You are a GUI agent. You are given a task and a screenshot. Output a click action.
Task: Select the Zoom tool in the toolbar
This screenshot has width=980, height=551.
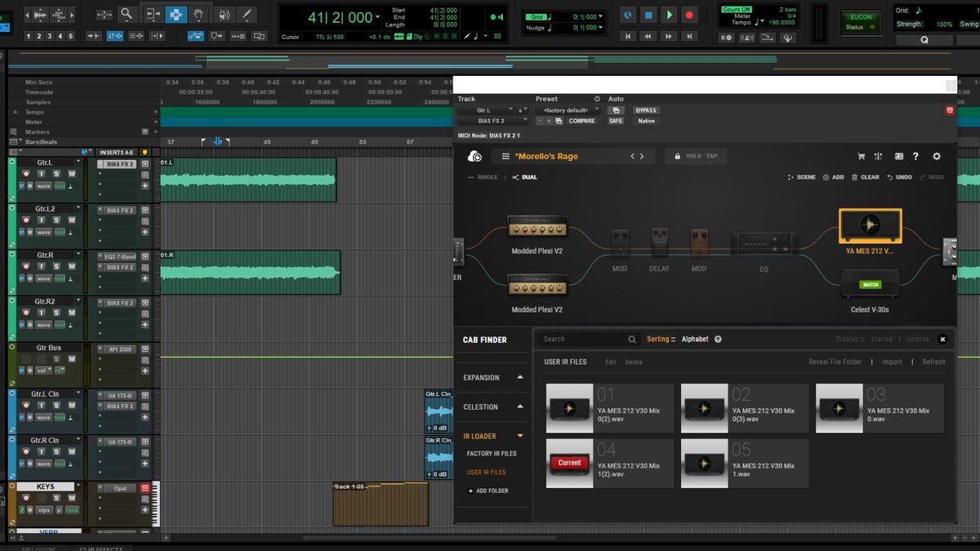[x=125, y=14]
